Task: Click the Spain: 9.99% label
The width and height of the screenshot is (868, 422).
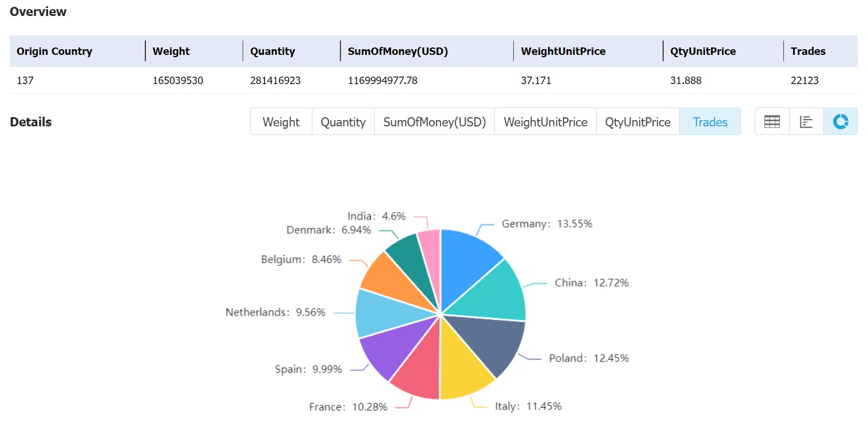Action: 308,369
